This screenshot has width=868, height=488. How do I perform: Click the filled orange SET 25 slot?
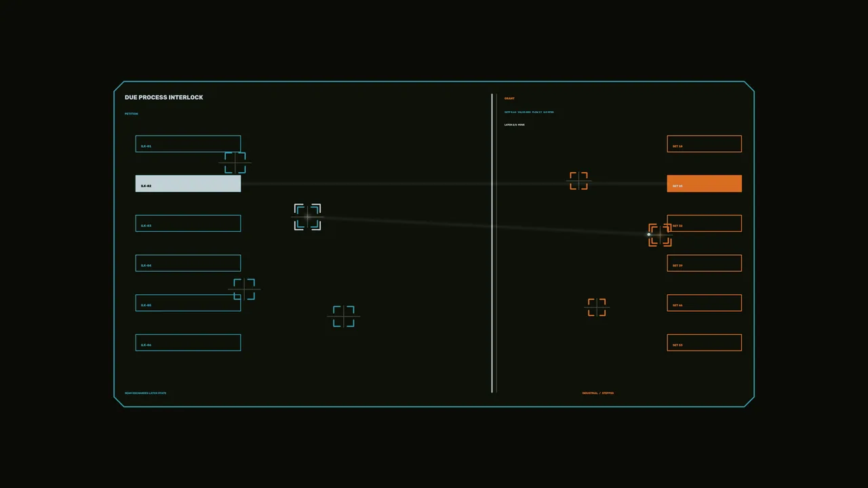coord(704,184)
